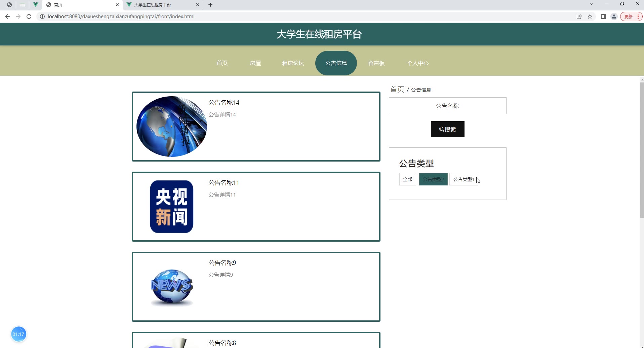Open the 房屋 navigation item
This screenshot has height=348, width=644.
coord(255,63)
